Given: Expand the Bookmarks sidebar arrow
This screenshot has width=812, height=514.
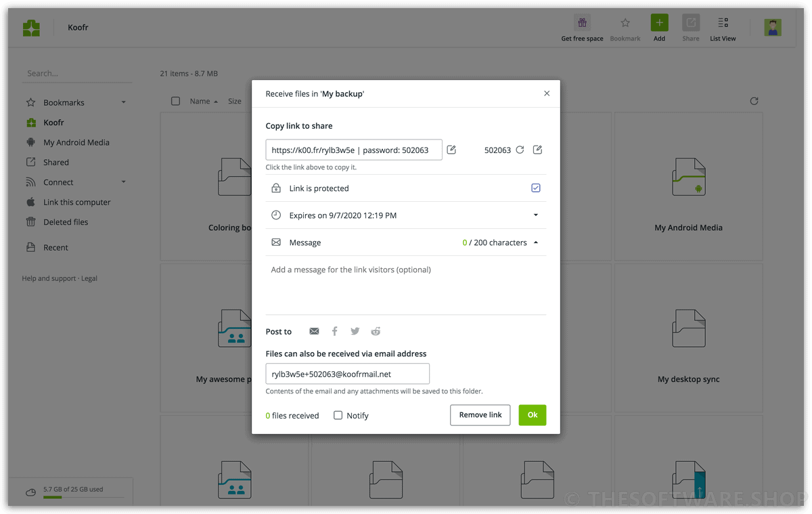Looking at the screenshot, I should 123,102.
